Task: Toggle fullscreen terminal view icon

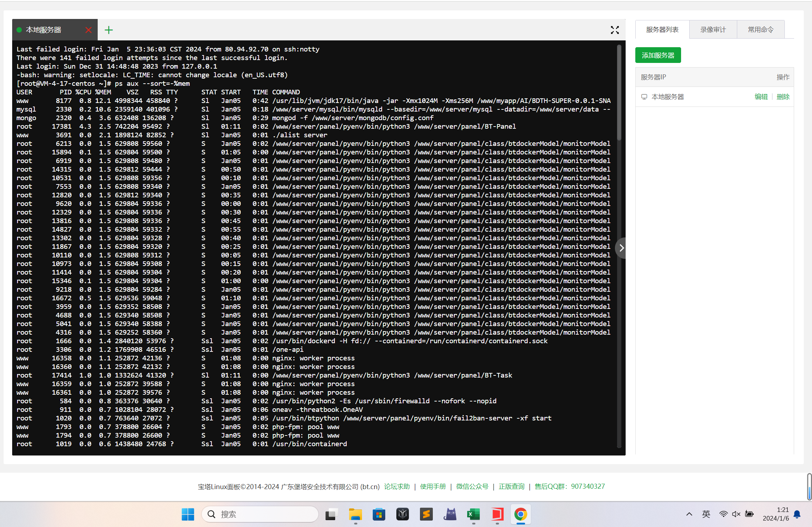Action: pos(615,30)
